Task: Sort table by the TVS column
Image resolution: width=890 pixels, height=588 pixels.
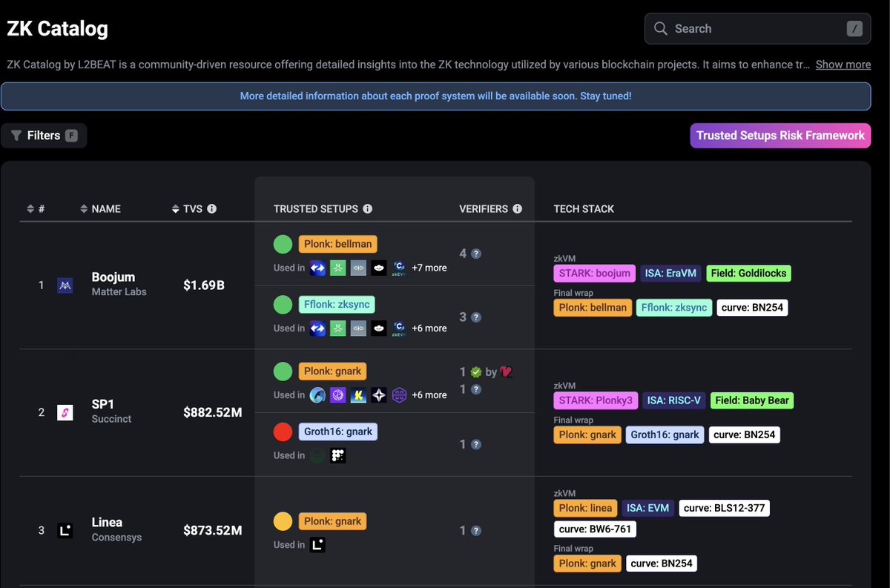Action: [188, 209]
